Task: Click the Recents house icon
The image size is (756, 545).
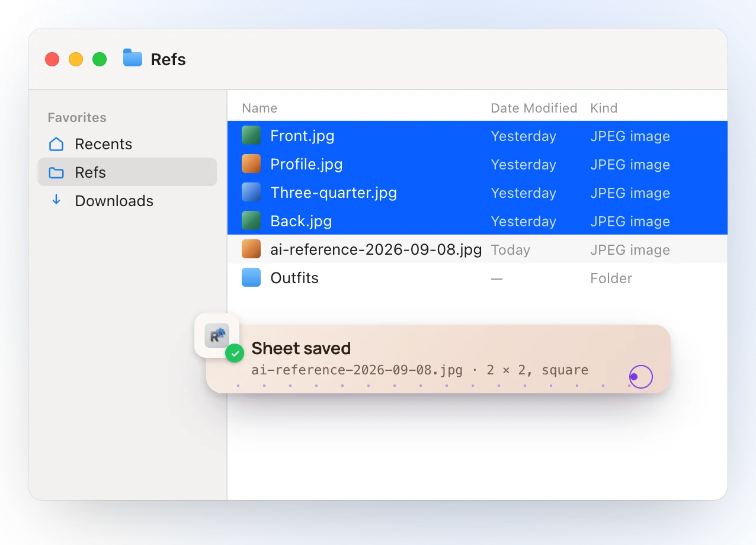Action: point(56,144)
